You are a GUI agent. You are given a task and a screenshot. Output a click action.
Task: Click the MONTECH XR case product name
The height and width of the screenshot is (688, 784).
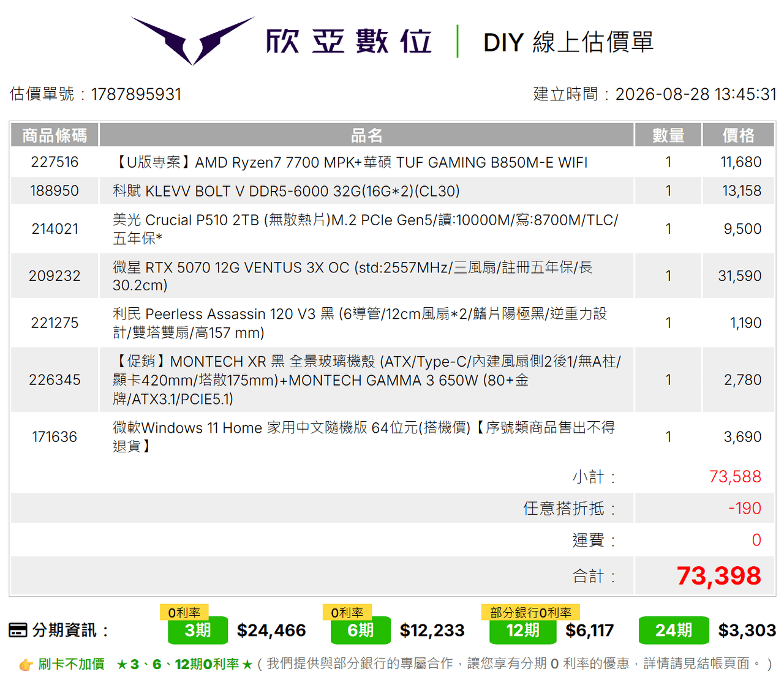point(367,380)
